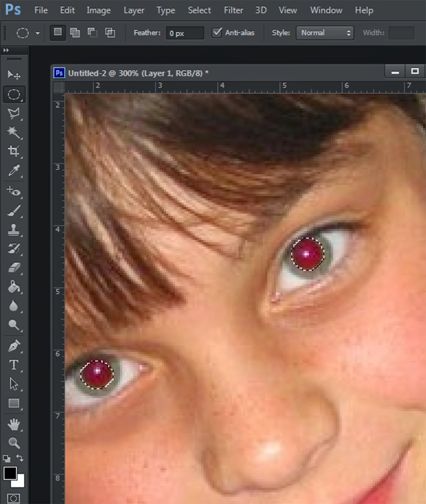This screenshot has width=426, height=504.
Task: Select the Rectangle shape tool
Action: tap(14, 403)
